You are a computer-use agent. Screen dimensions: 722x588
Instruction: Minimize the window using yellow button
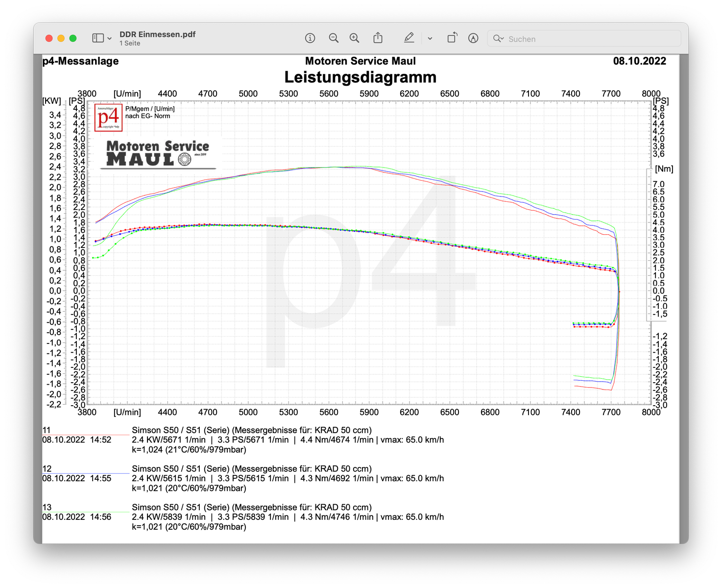[61, 38]
